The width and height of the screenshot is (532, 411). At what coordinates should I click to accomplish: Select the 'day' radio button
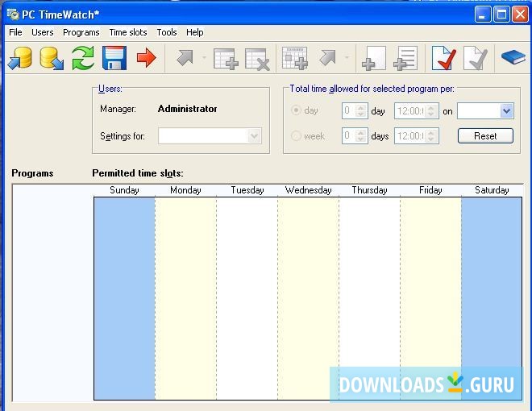(x=296, y=110)
